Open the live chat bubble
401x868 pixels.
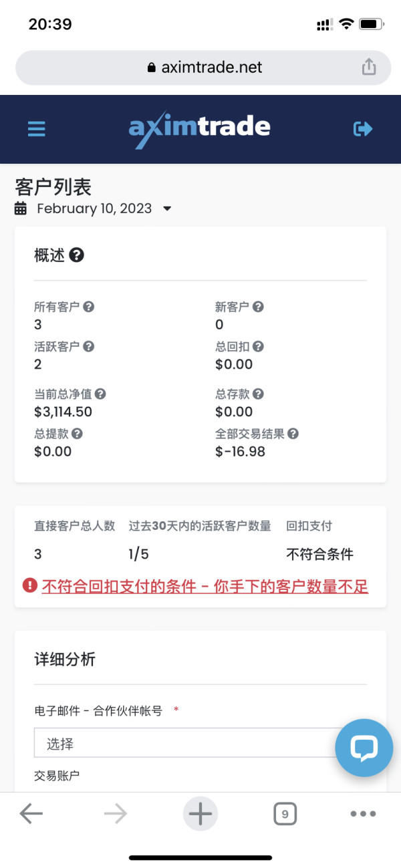point(363,748)
